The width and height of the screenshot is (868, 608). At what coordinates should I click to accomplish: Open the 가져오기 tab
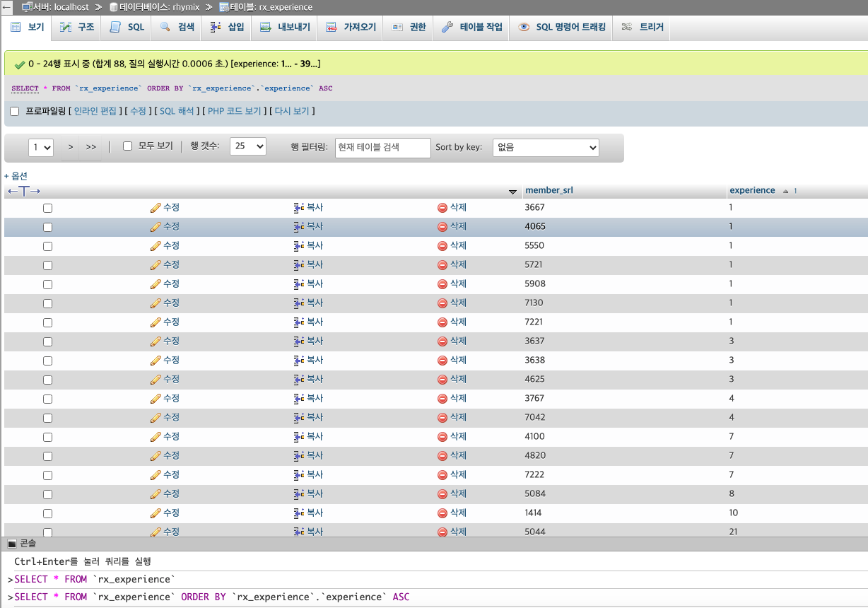pos(351,27)
